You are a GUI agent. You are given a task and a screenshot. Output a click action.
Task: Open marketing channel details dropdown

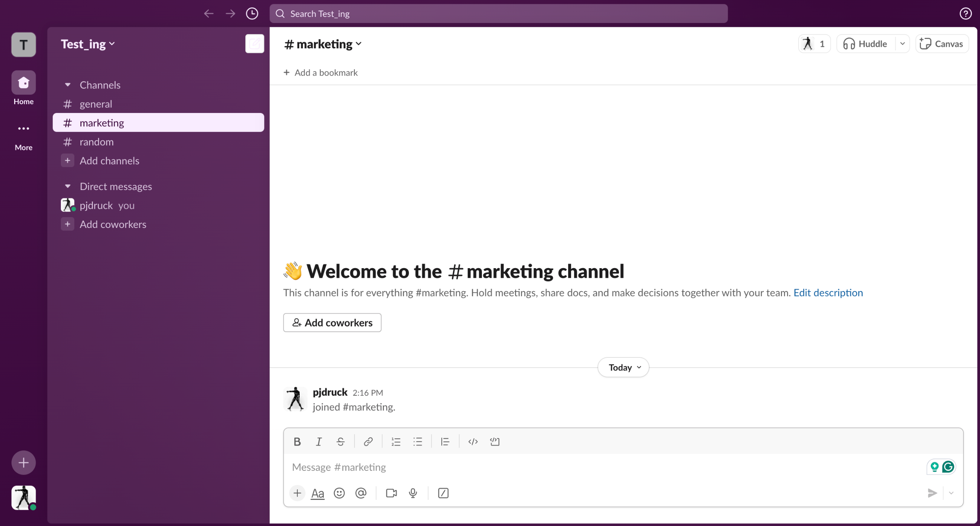(x=323, y=44)
